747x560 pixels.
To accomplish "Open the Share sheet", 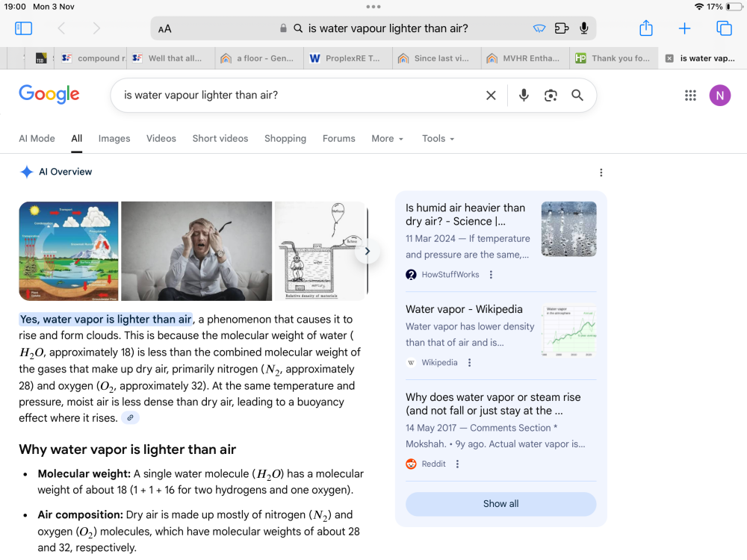I will pos(645,28).
